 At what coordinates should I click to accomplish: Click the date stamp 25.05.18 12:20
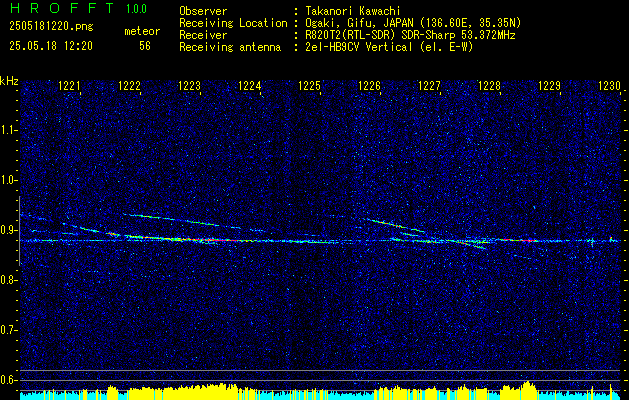(x=51, y=46)
